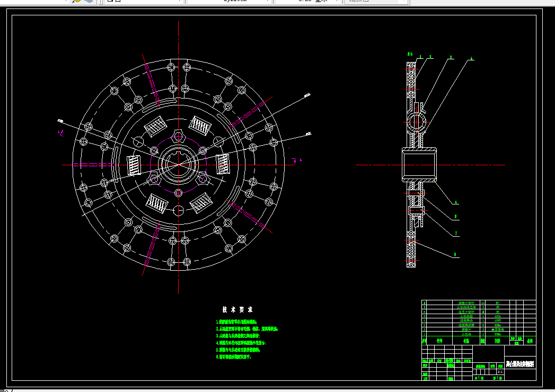Click the 40Cr material cell in parts list
Viewport: 555px width, 392px height.
tap(497, 316)
